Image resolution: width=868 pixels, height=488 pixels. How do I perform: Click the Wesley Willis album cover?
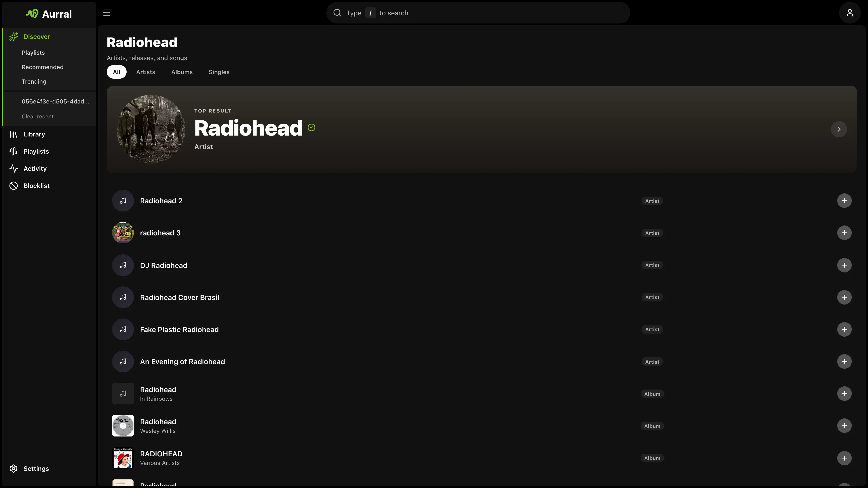(x=123, y=426)
